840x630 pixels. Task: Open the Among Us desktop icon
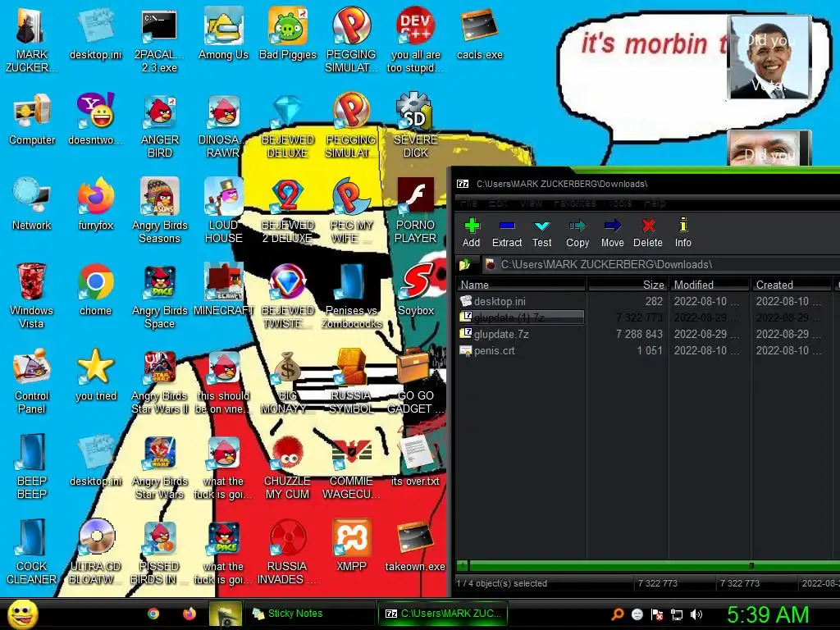[x=223, y=34]
